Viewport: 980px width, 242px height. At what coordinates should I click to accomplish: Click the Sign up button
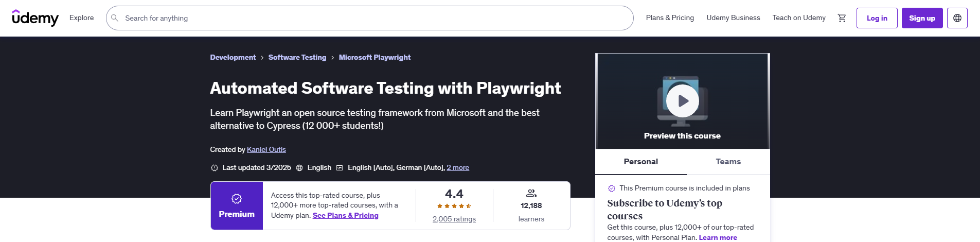tap(922, 18)
